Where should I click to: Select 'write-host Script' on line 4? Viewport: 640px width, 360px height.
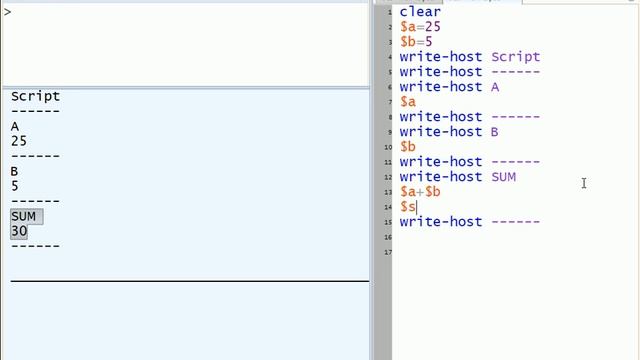pyautogui.click(x=470, y=57)
